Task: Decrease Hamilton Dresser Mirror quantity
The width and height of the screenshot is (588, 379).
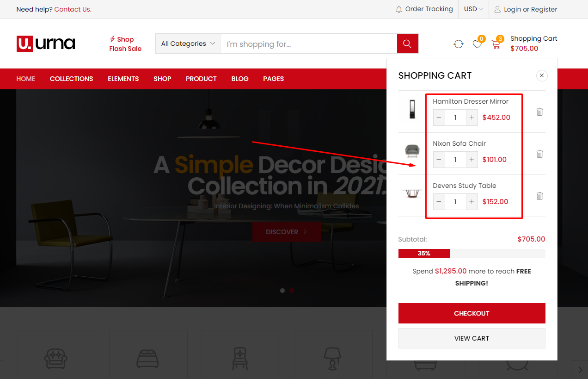Action: [x=439, y=118]
